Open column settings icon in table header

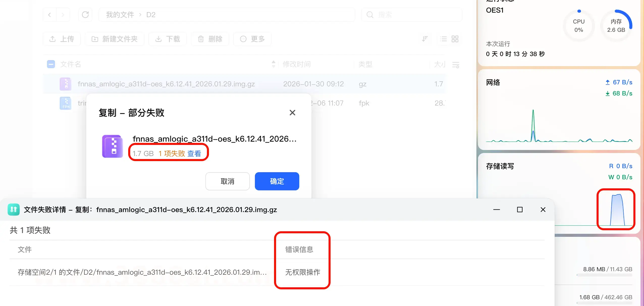click(x=455, y=65)
